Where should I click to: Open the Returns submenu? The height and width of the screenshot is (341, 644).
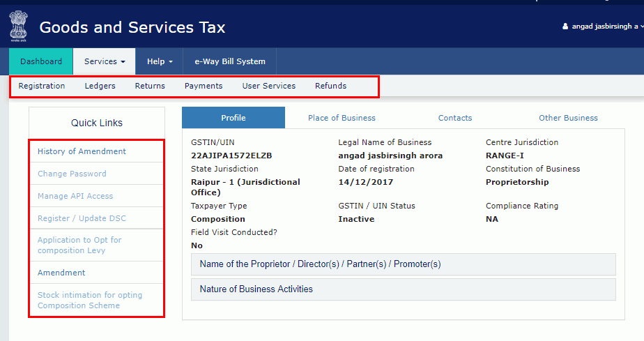[150, 86]
